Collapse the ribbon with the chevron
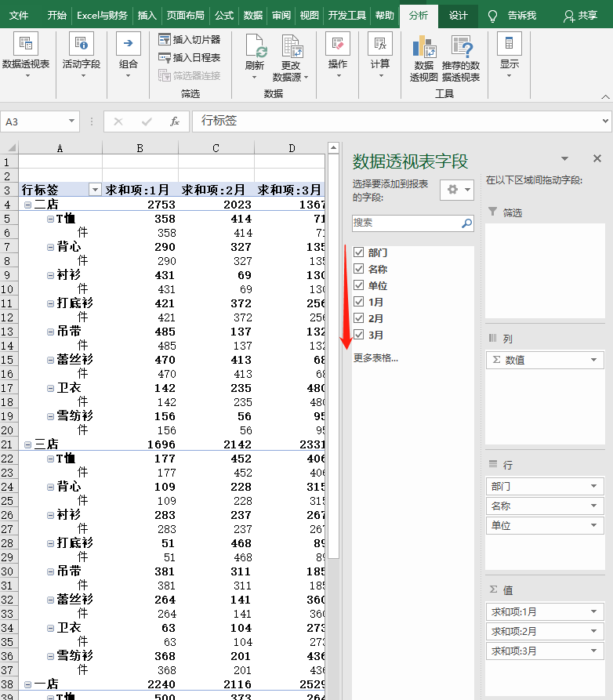 pos(605,96)
